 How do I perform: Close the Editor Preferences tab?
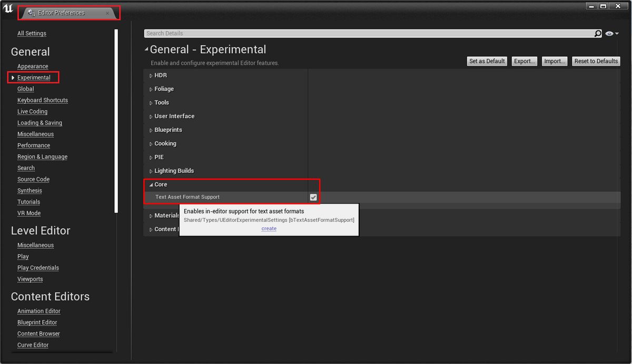107,13
